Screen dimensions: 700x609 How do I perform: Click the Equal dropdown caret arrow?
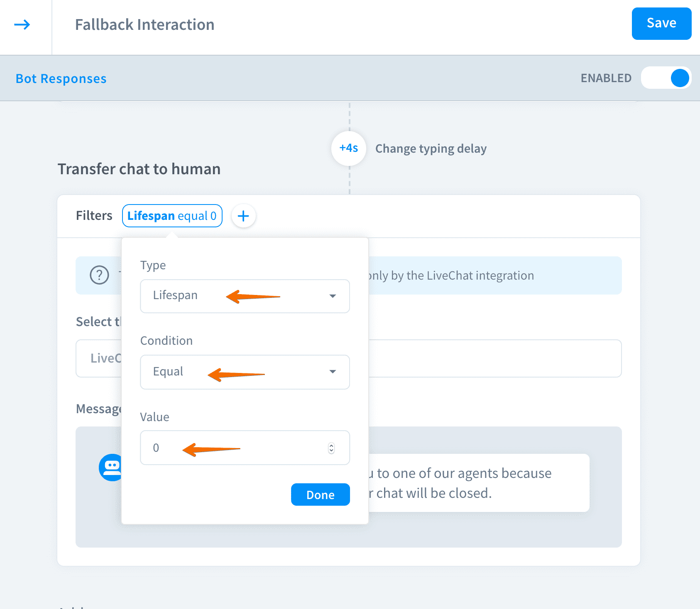[332, 372]
